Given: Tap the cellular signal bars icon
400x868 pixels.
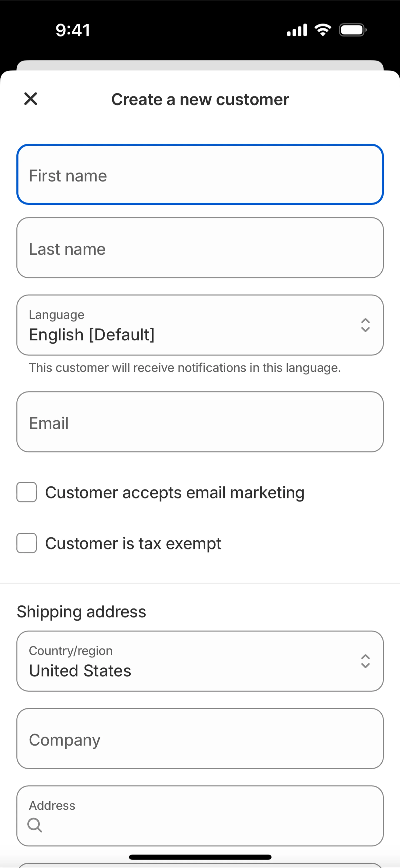Looking at the screenshot, I should 297,30.
